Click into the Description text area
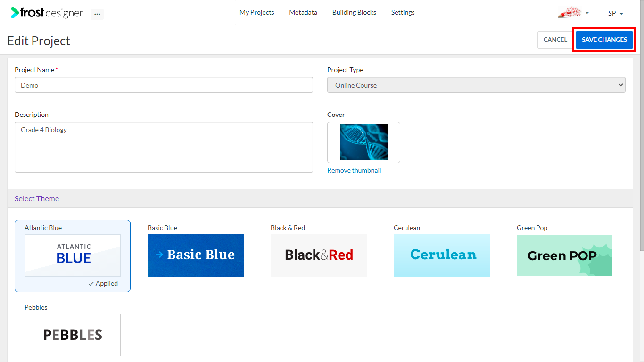This screenshot has height=362, width=644. click(x=164, y=147)
